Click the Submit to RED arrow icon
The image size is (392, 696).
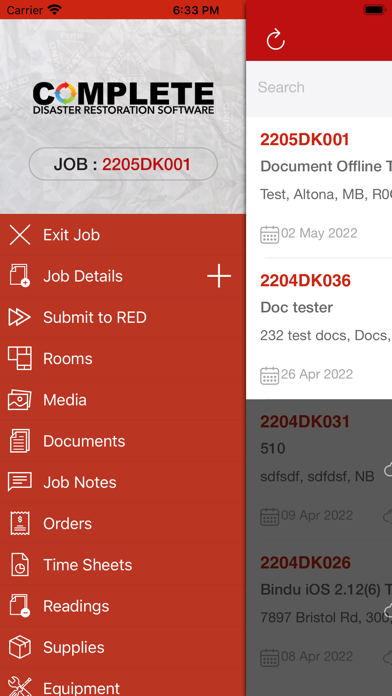click(x=20, y=317)
